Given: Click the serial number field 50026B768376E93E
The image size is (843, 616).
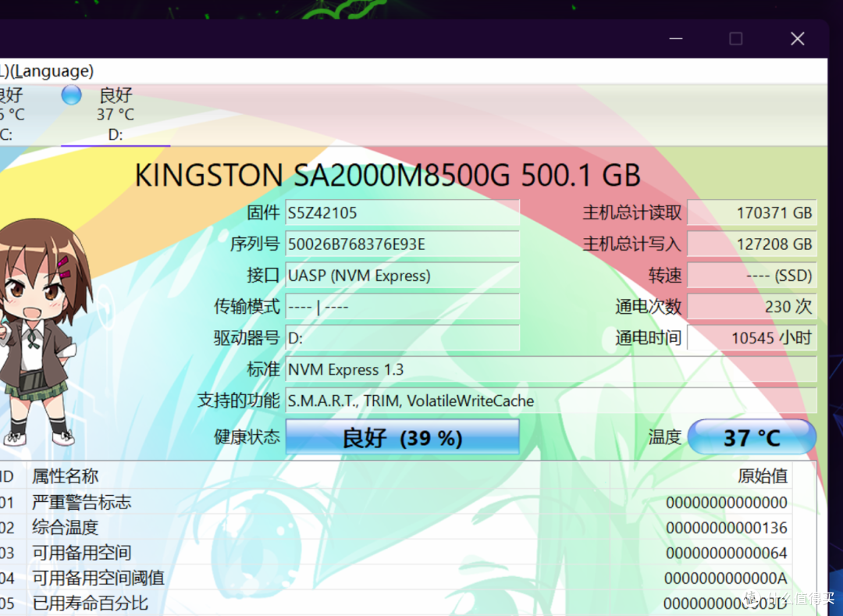Looking at the screenshot, I should point(402,244).
